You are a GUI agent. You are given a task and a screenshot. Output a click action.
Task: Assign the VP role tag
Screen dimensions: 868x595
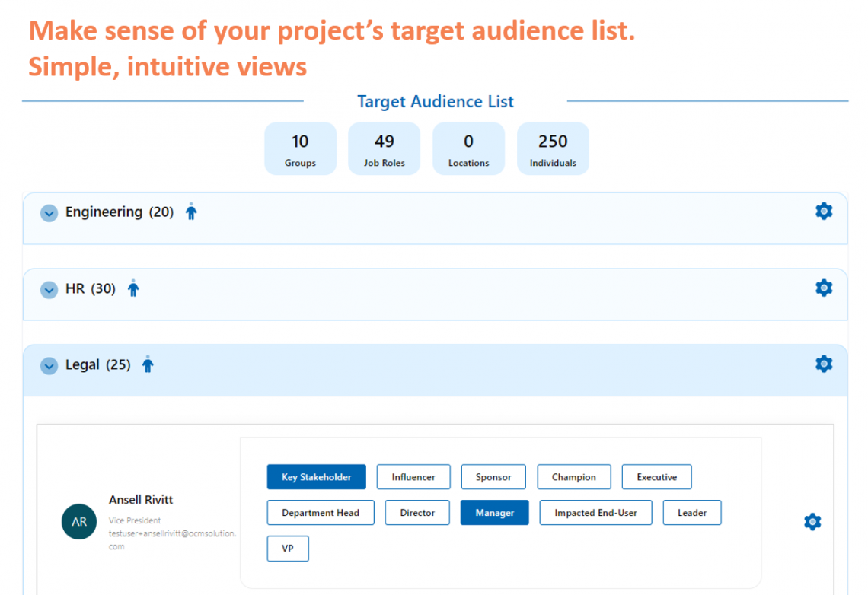[x=288, y=548]
